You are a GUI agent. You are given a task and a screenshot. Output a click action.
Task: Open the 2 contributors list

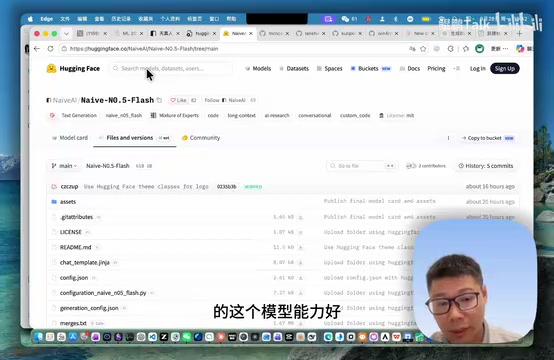pyautogui.click(x=426, y=166)
